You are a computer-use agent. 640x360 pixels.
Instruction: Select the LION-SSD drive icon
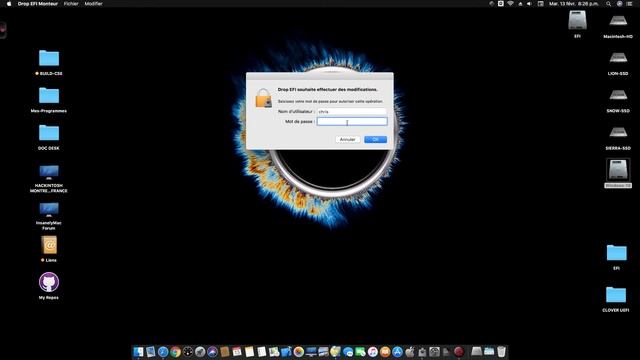point(618,58)
